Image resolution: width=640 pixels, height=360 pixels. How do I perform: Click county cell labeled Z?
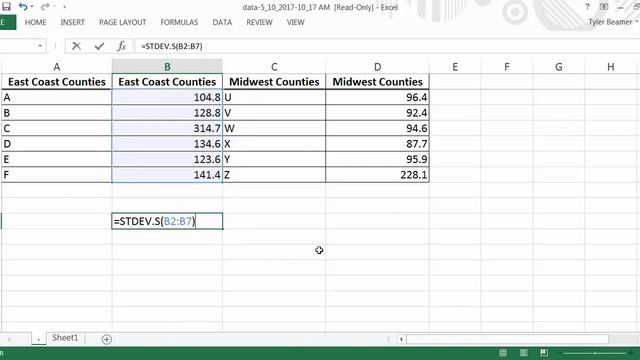tap(274, 175)
